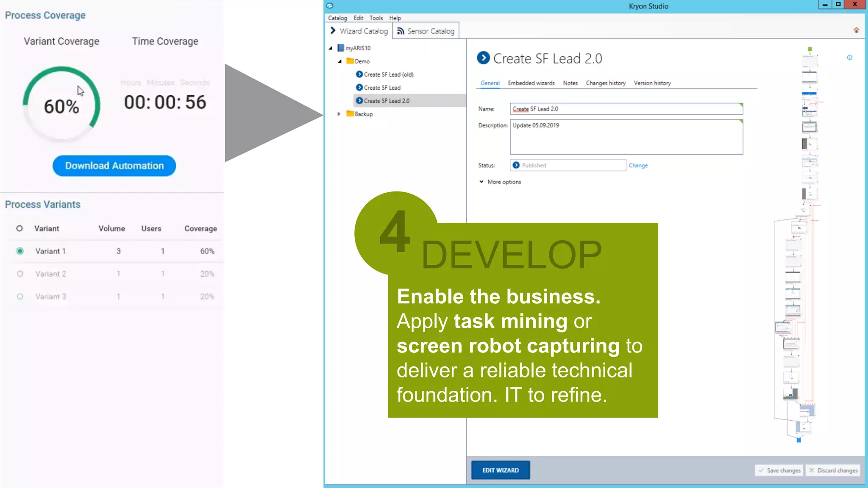This screenshot has height=488, width=868.
Task: Select the Variant 2 radio button
Action: (20, 274)
